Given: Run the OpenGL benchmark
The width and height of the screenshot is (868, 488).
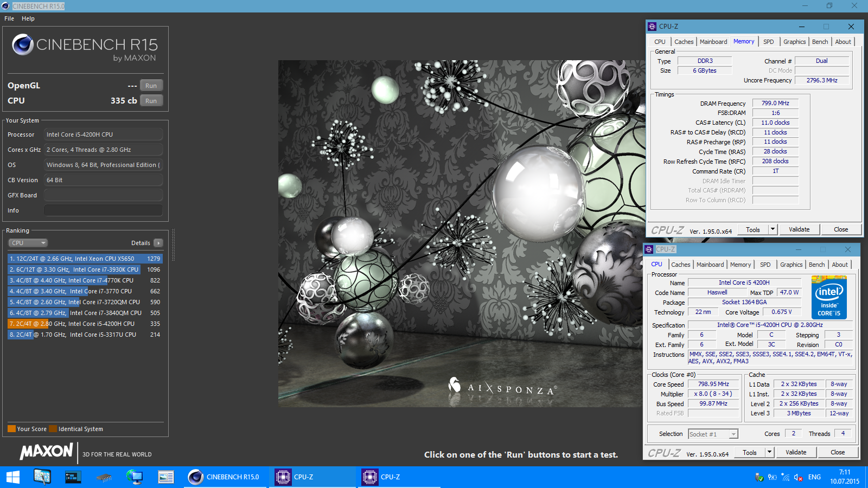Looking at the screenshot, I should [151, 86].
